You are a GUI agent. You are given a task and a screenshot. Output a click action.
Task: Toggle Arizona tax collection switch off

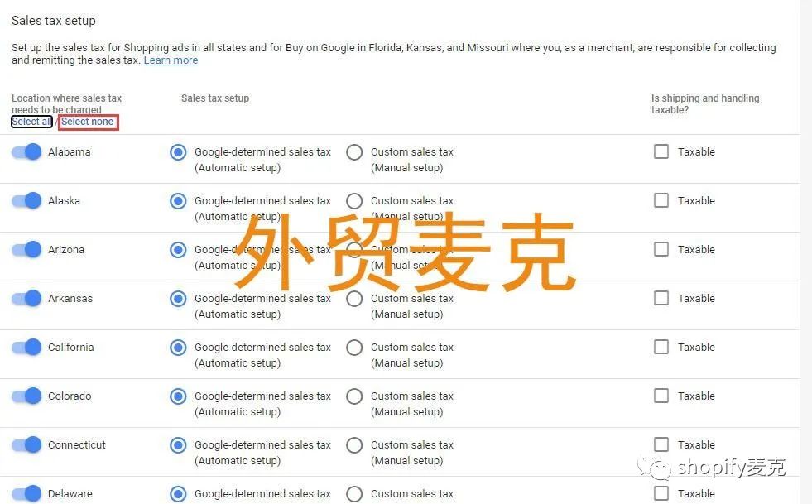click(x=26, y=249)
